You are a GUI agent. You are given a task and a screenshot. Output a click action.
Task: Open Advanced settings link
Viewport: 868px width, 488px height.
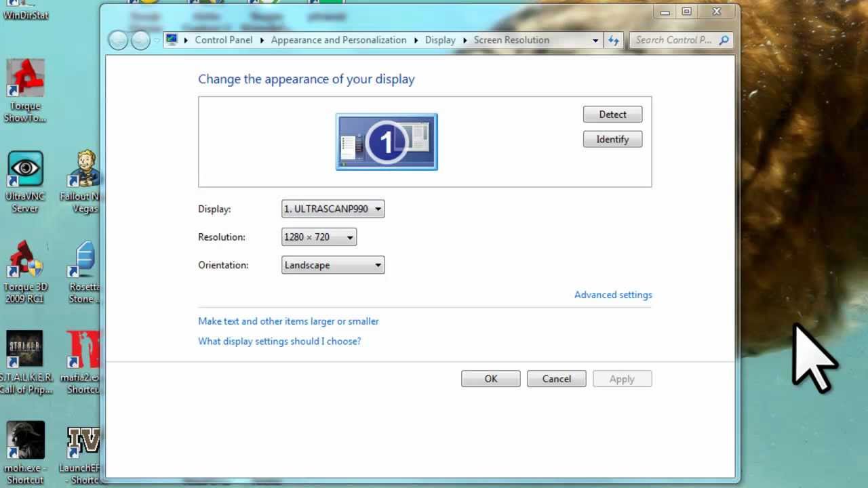tap(612, 295)
